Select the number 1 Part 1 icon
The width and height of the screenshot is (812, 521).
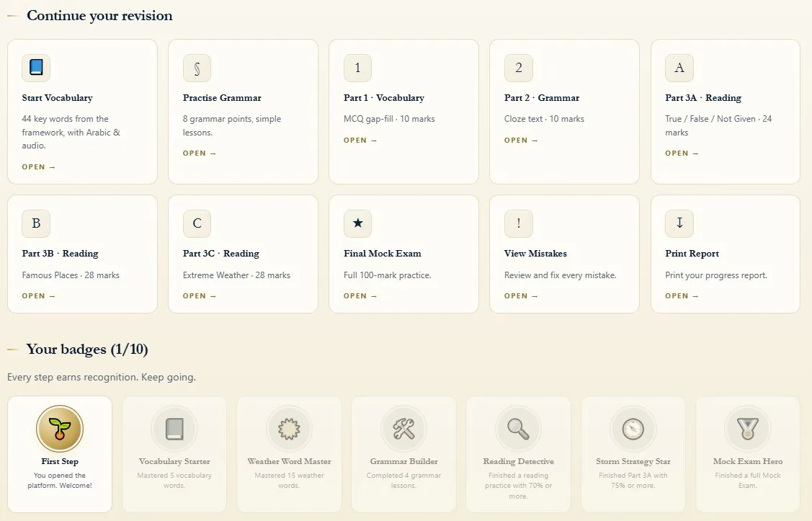[x=358, y=68]
